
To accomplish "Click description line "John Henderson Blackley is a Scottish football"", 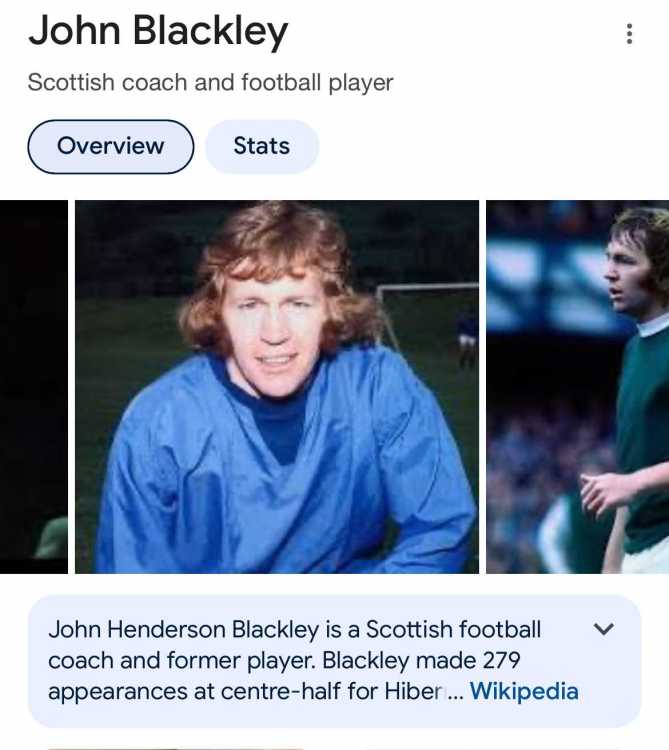I will click(295, 629).
